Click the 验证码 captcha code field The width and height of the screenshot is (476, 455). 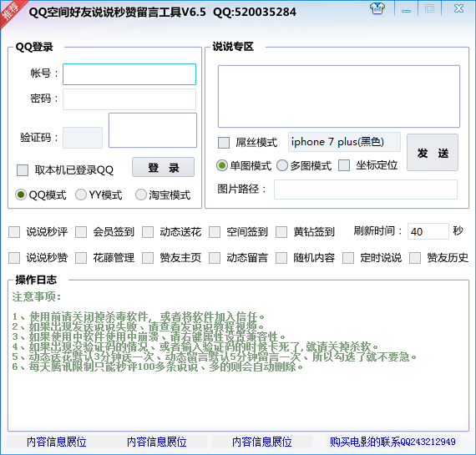(x=83, y=138)
